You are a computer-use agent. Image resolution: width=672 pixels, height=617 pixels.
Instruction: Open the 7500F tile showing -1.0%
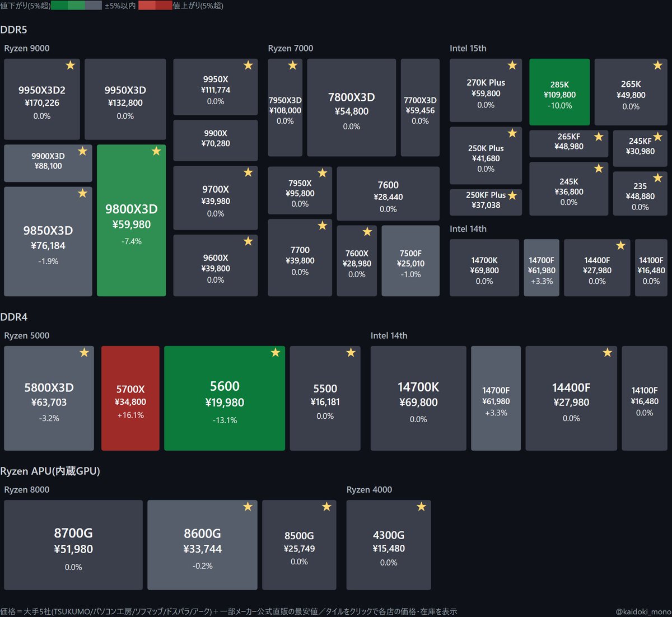410,260
